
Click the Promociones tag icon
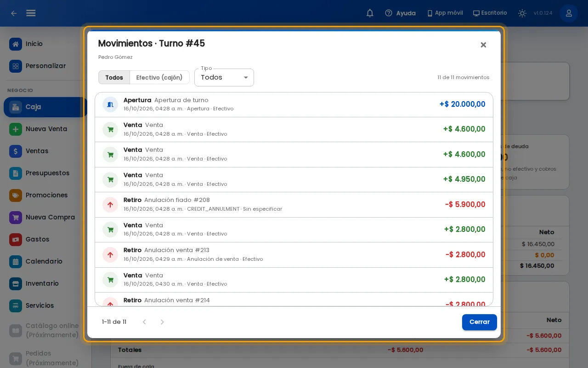[16, 195]
